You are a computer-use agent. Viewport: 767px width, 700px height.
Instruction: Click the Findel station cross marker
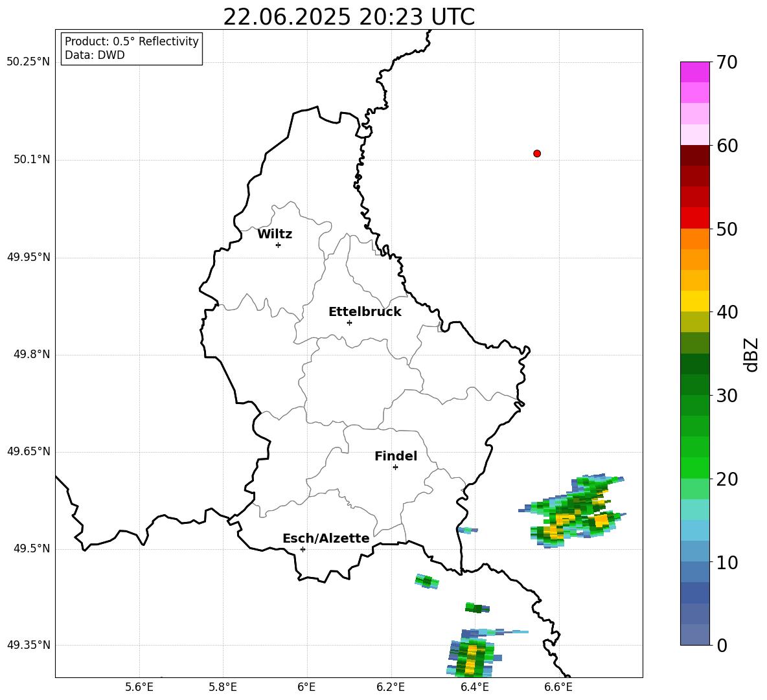pyautogui.click(x=395, y=467)
